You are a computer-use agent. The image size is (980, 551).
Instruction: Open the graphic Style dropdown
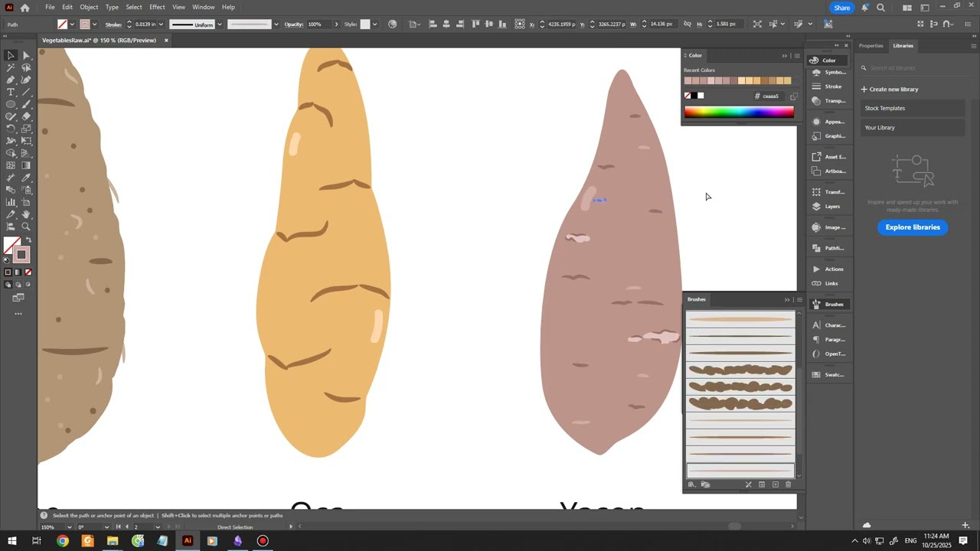coord(374,24)
